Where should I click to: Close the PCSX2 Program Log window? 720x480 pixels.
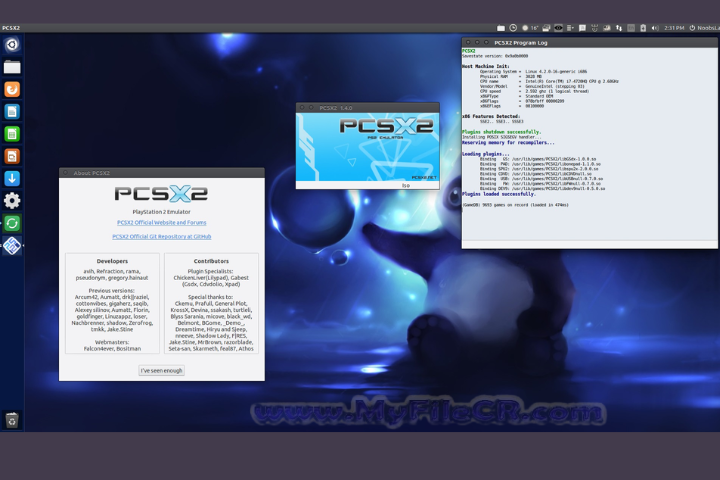[x=468, y=42]
